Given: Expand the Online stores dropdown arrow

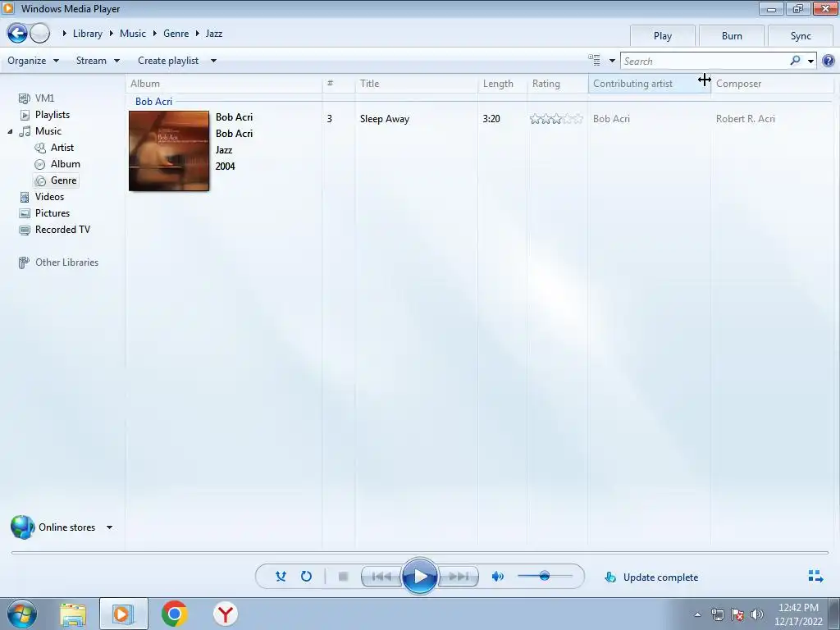Looking at the screenshot, I should pyautogui.click(x=109, y=527).
